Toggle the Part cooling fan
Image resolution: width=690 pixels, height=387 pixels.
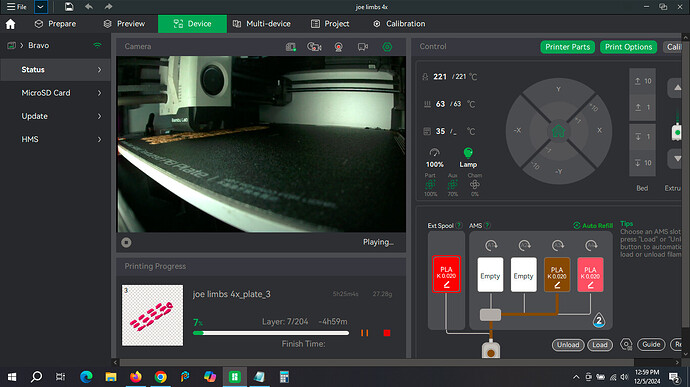pyautogui.click(x=430, y=184)
